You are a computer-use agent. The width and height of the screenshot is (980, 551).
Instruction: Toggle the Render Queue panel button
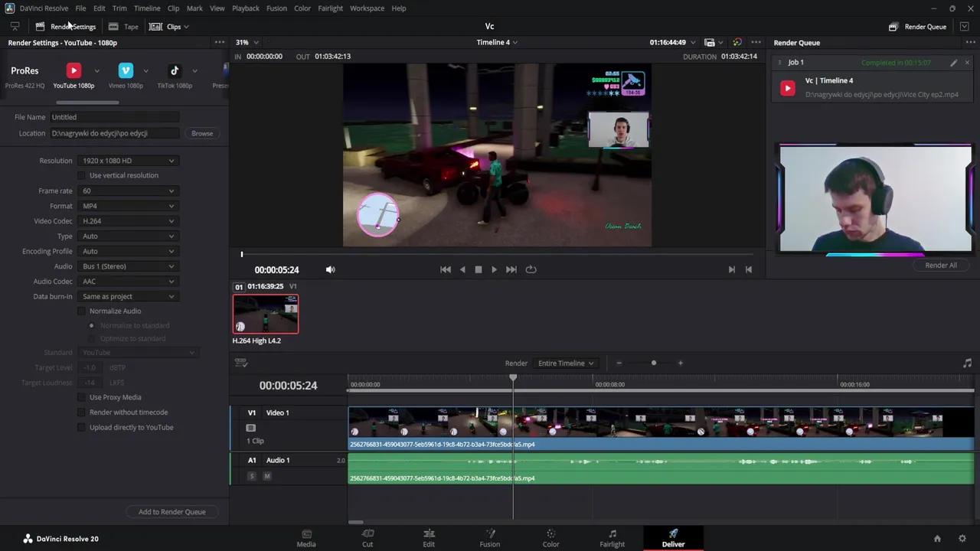918,27
